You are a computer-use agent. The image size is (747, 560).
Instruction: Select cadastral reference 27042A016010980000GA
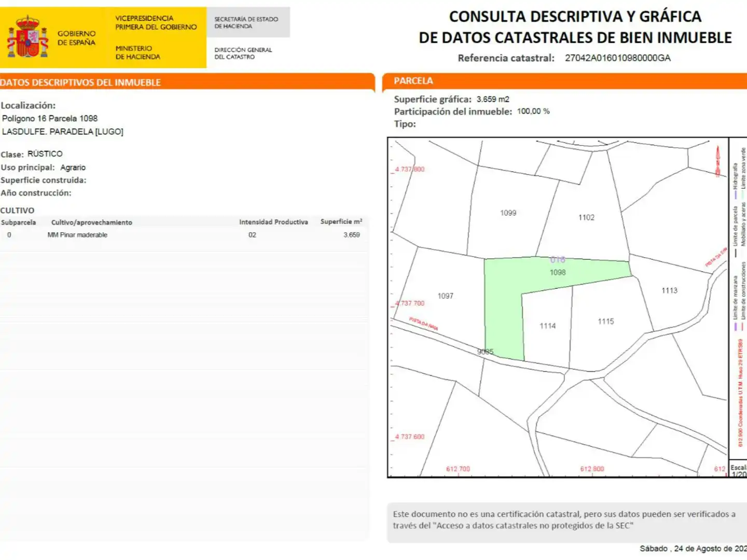[617, 58]
